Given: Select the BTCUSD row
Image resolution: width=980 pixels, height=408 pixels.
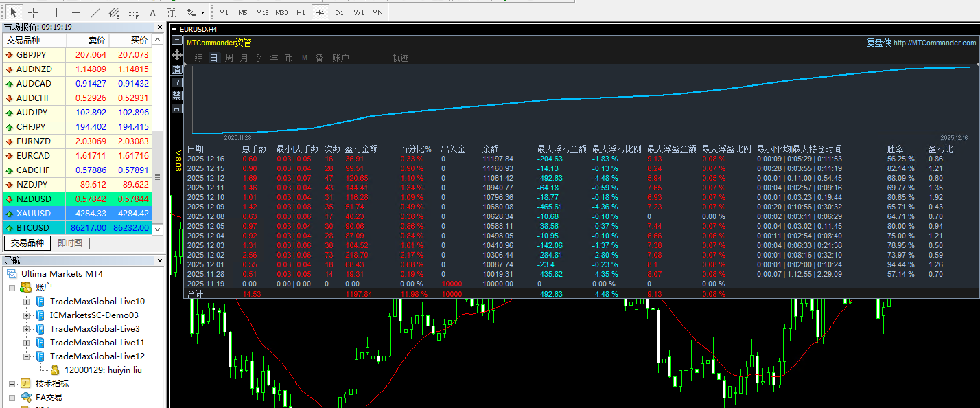Looking at the screenshot, I should tap(76, 227).
